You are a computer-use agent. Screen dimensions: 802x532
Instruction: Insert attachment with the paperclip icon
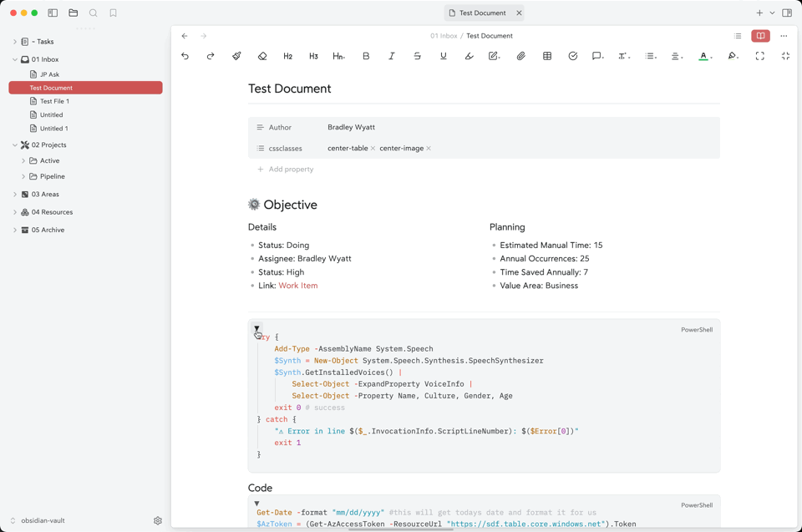pos(520,56)
